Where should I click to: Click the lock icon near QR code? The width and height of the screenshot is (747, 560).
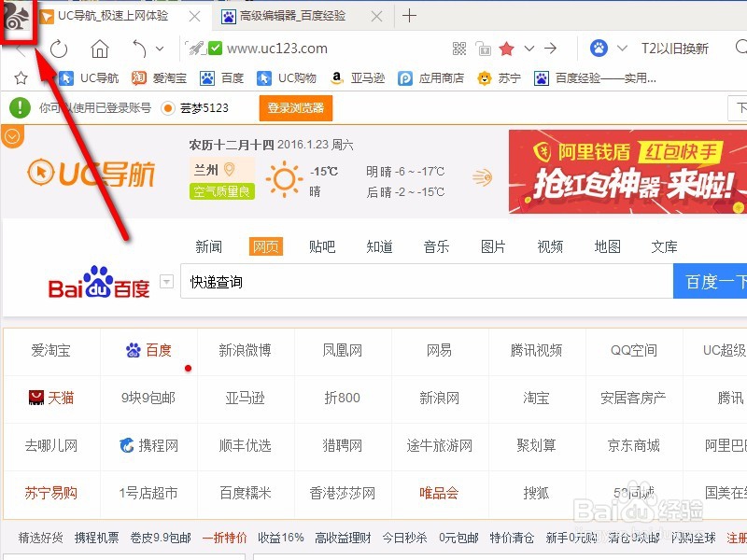coord(483,49)
